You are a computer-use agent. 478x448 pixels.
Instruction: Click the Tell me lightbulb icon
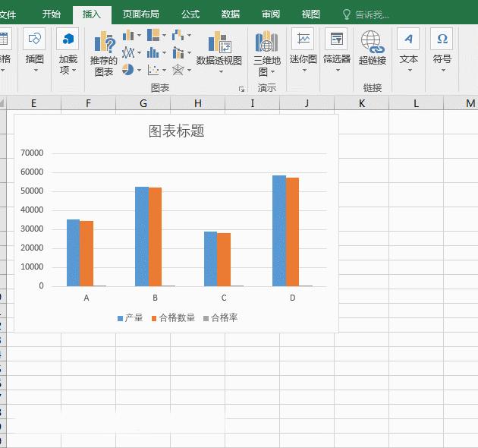(x=346, y=14)
